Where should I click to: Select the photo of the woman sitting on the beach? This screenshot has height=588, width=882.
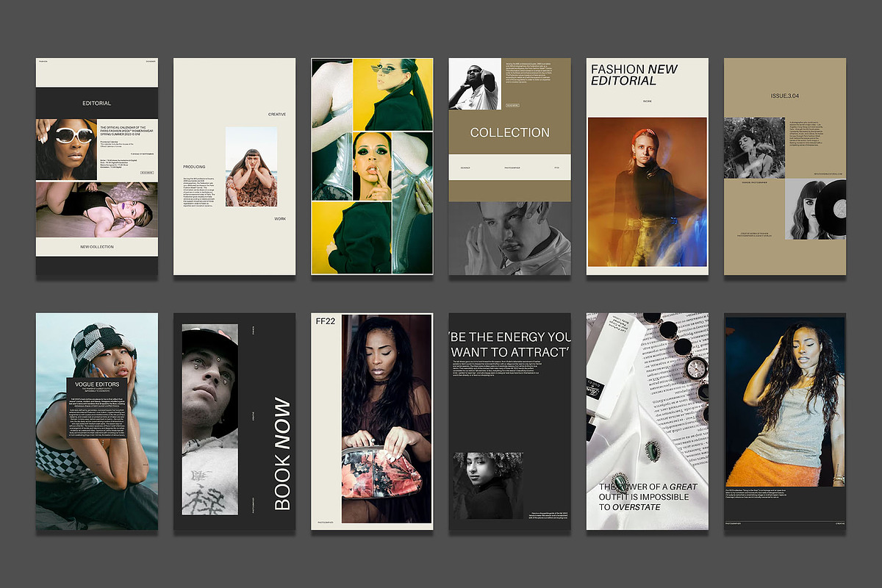pos(251,167)
